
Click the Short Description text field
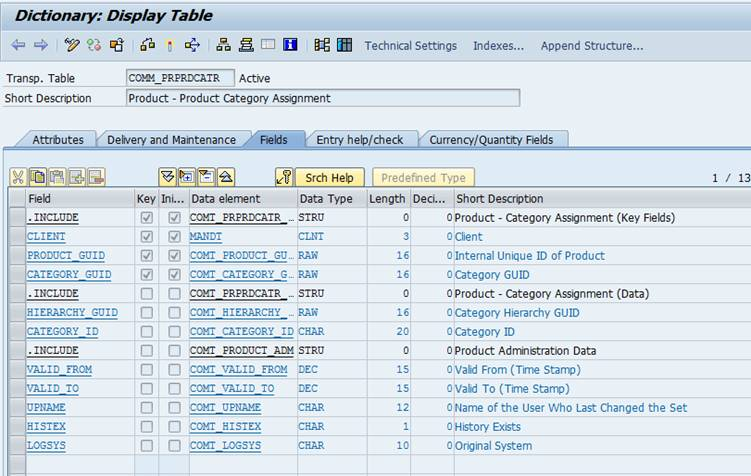point(323,98)
